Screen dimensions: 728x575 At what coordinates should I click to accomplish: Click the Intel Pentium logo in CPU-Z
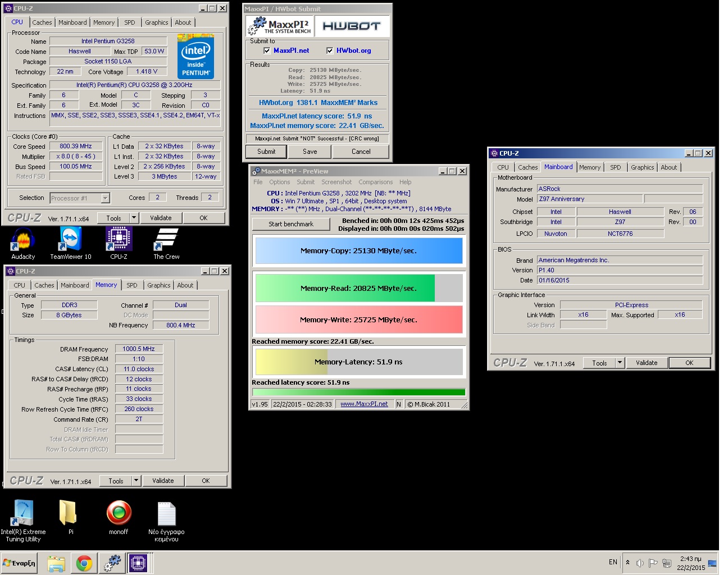pos(195,57)
